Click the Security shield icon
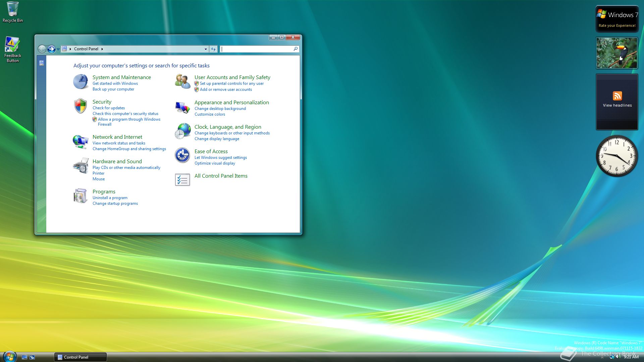The width and height of the screenshot is (644, 362). (80, 106)
